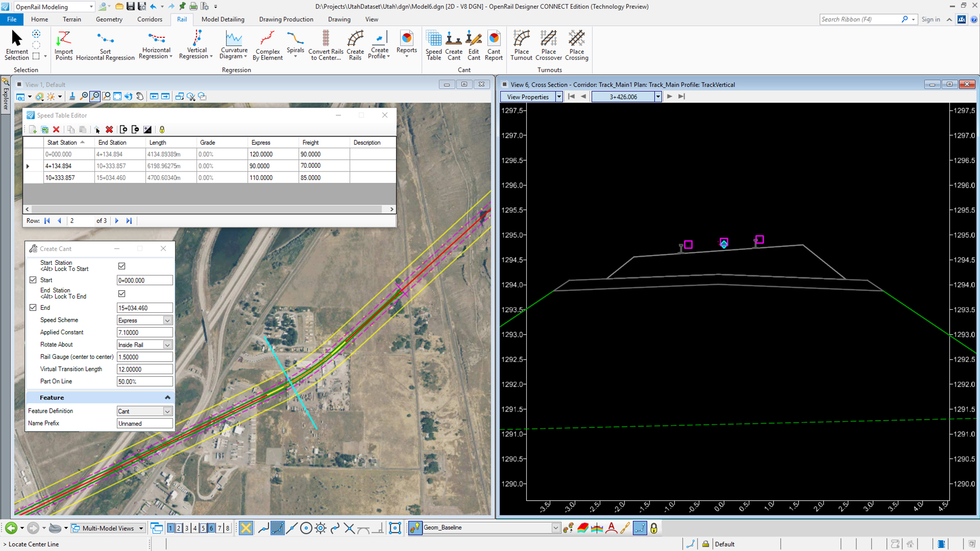
Task: Click AccuSnap toggle yellow X icon
Action: 246,528
